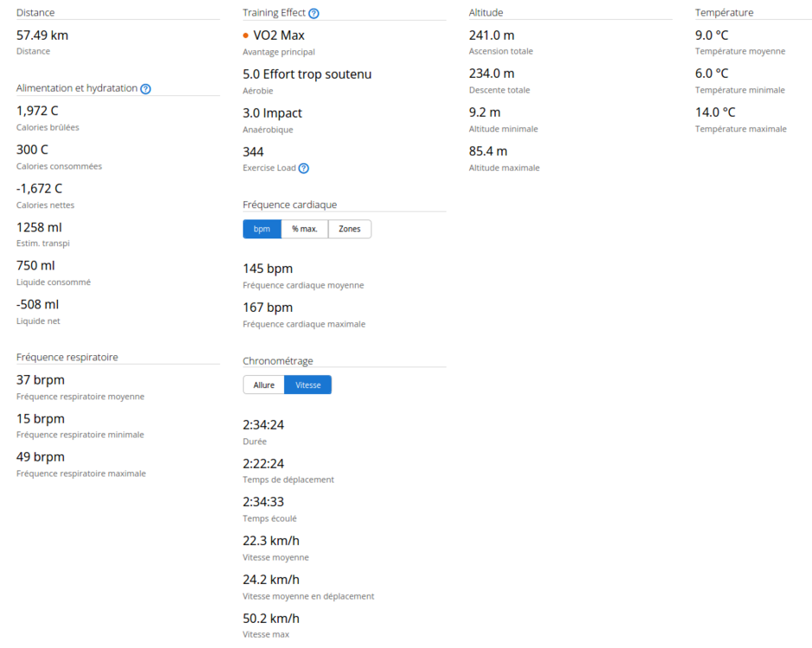Viewport: 812px width, 648px height.
Task: Click the 50.2 km/h Vitesse max value
Action: 271,619
